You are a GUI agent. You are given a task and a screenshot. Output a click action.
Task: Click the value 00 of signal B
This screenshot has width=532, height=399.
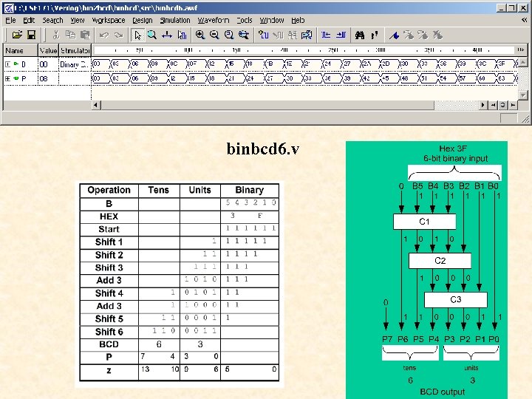point(43,64)
